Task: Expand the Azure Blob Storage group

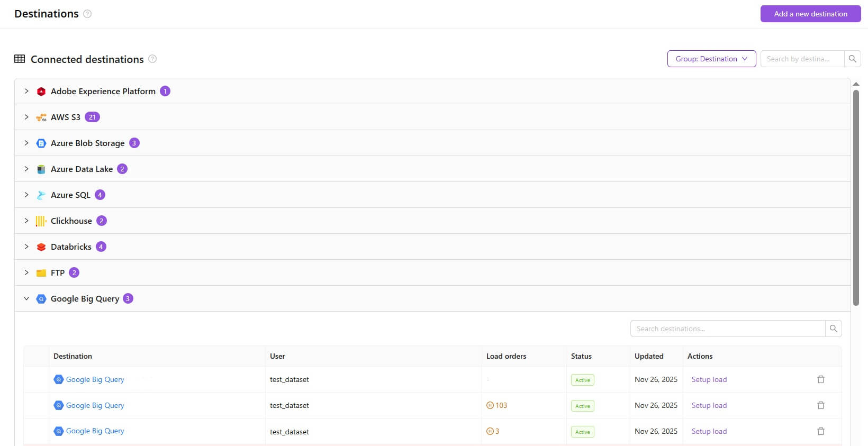Action: point(26,143)
